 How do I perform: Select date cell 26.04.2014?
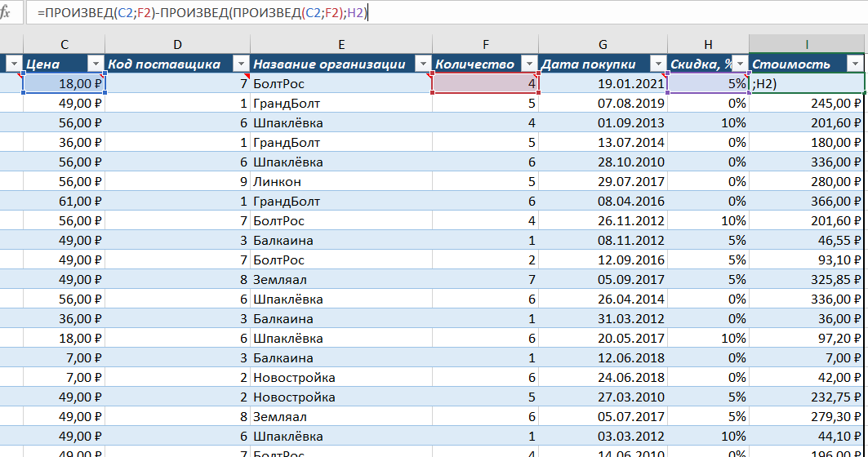(x=603, y=299)
